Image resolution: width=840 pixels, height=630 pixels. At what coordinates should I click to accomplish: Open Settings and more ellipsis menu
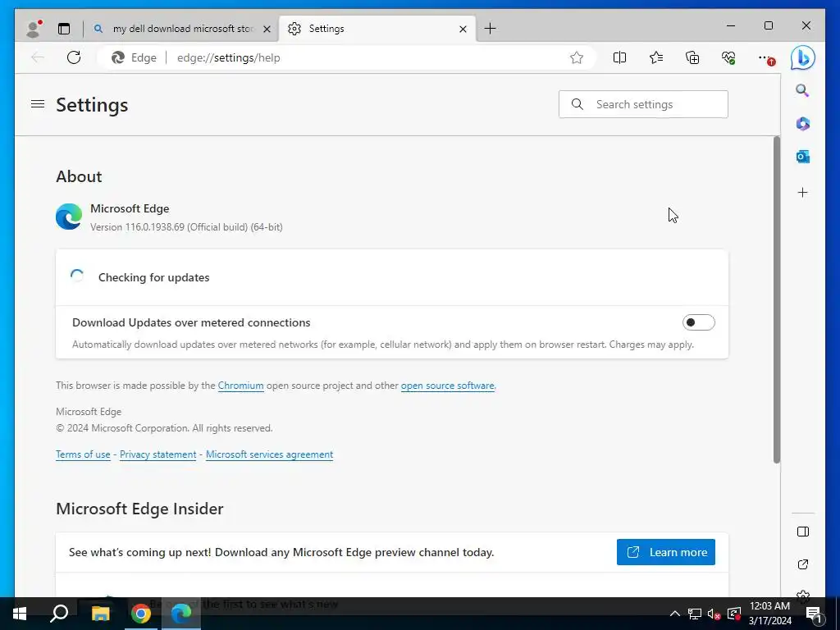coord(765,57)
